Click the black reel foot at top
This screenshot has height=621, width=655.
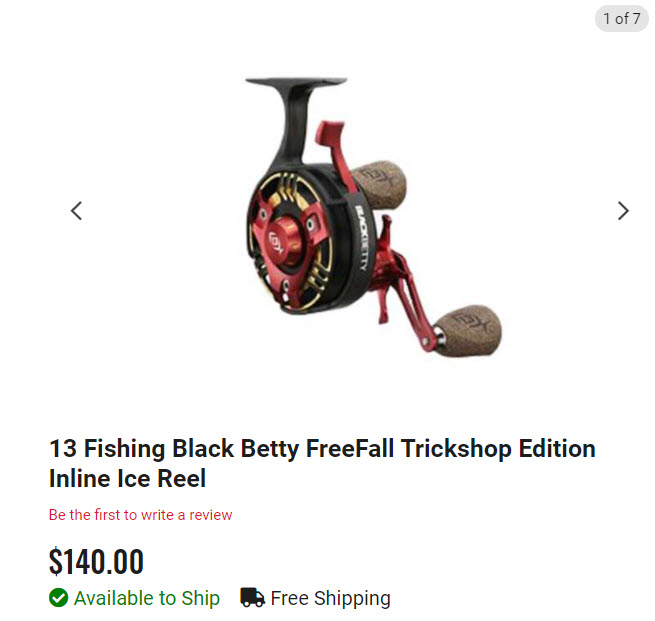coord(296,81)
